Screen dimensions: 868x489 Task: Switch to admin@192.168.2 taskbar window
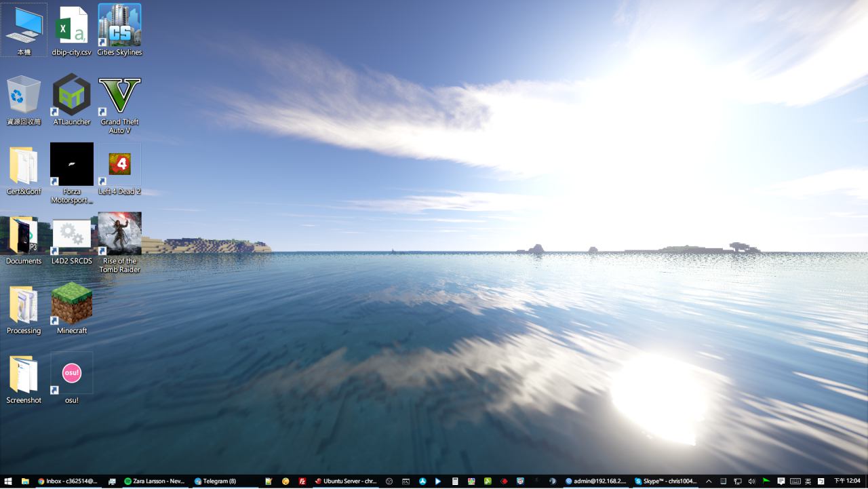[x=596, y=482]
